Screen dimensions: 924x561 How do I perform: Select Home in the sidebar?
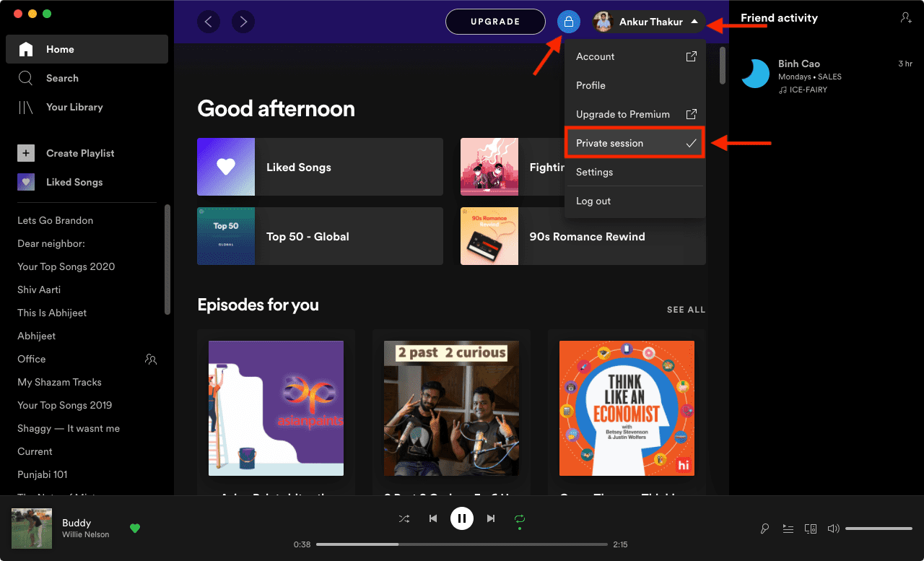(x=87, y=49)
